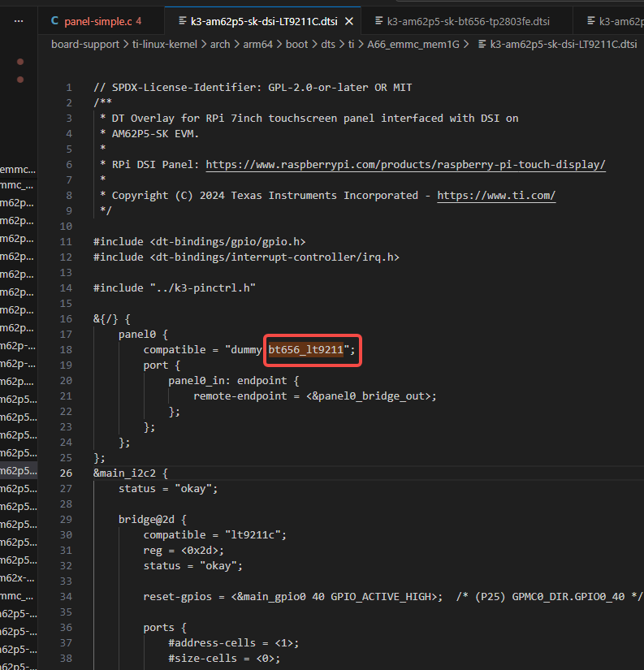Click file icon in breadcrumb before filename

pos(482,44)
